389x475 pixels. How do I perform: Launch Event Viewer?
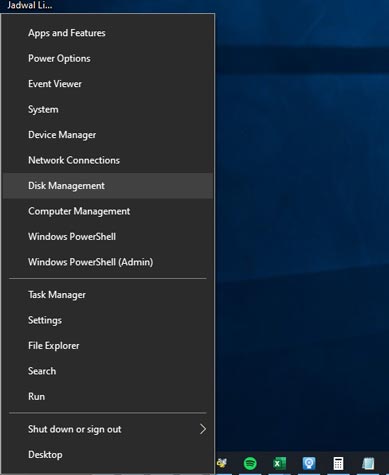coord(108,84)
